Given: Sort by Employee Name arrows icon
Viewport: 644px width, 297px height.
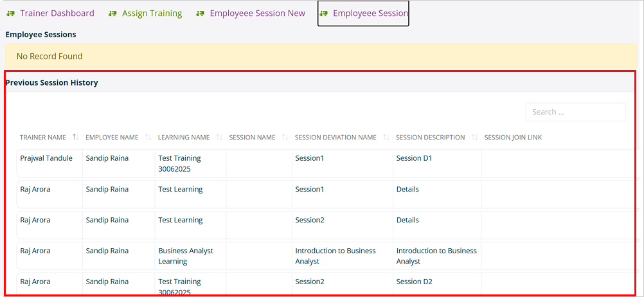Looking at the screenshot, I should tap(148, 137).
